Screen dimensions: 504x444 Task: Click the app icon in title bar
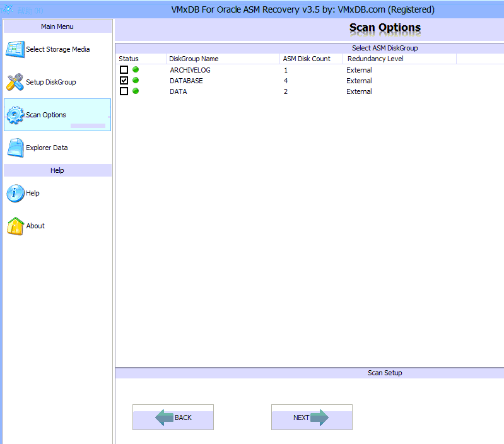point(8,9)
